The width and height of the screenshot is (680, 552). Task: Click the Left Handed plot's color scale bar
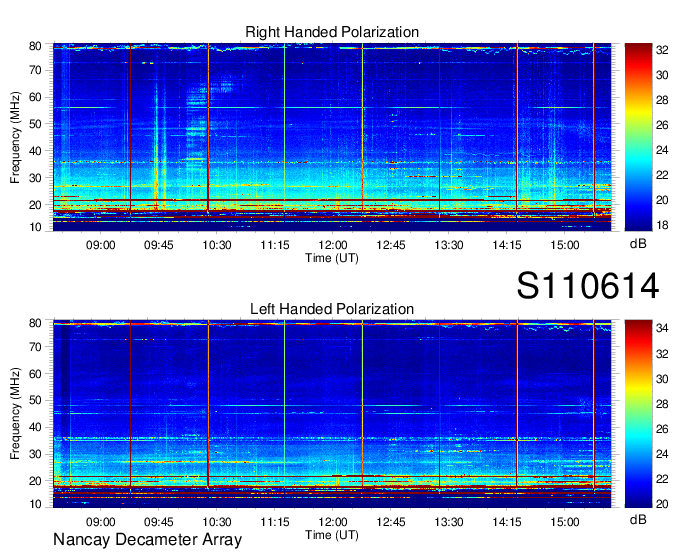(638, 414)
